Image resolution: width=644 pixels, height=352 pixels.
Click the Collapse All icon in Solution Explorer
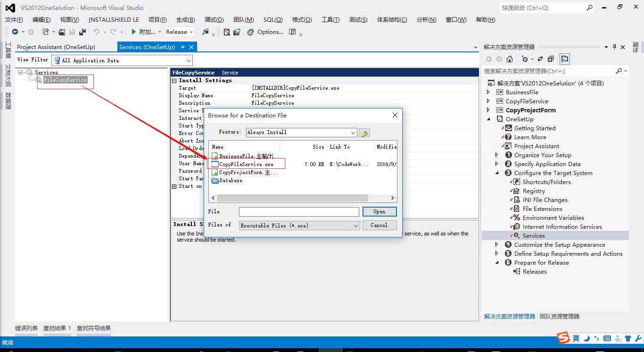551,59
